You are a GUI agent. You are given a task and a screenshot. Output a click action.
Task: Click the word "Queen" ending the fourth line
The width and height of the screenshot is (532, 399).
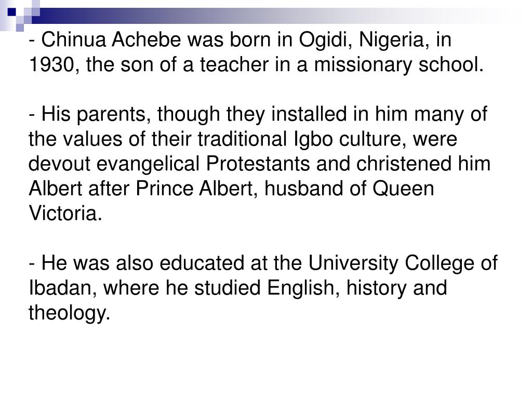click(x=403, y=189)
